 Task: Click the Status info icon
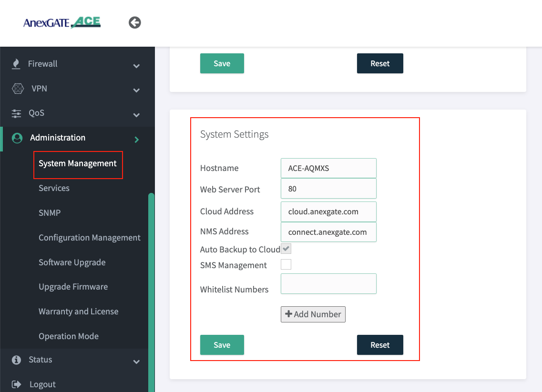point(17,360)
